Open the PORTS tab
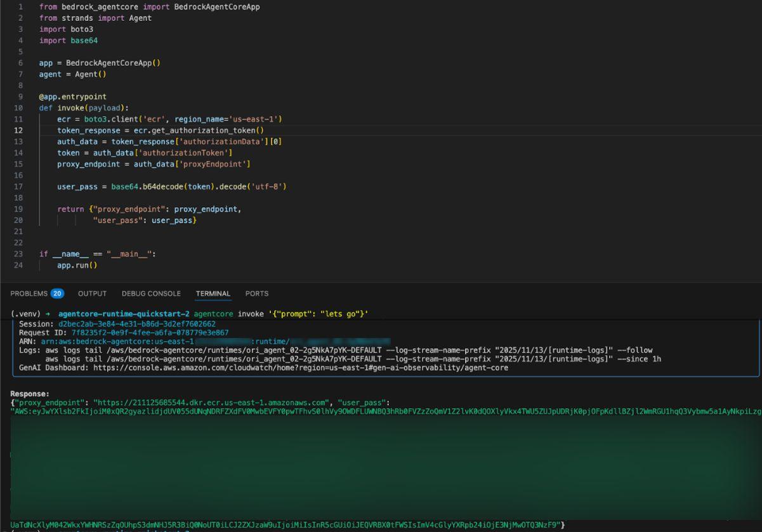Image resolution: width=762 pixels, height=532 pixels. (256, 293)
